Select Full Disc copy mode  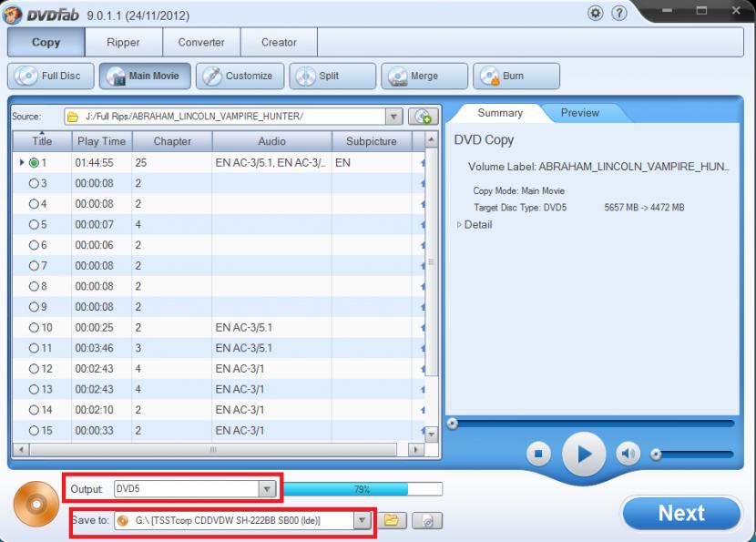(50, 77)
